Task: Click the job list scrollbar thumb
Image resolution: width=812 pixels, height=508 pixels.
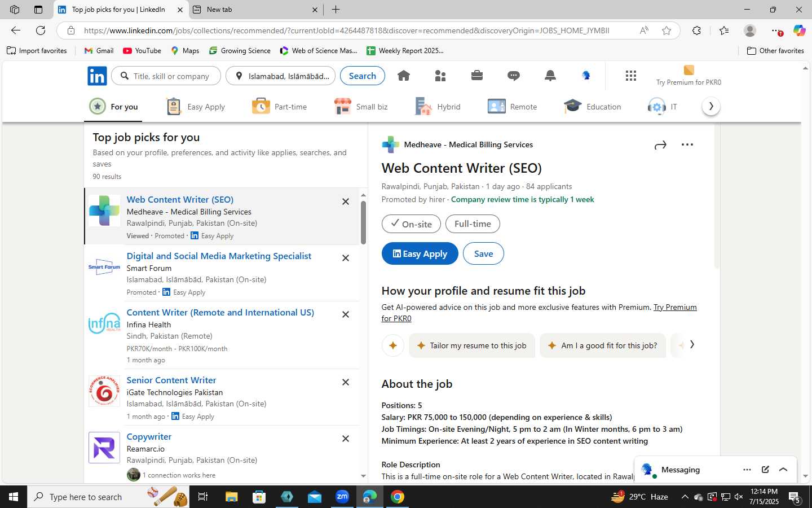Action: tap(363, 222)
